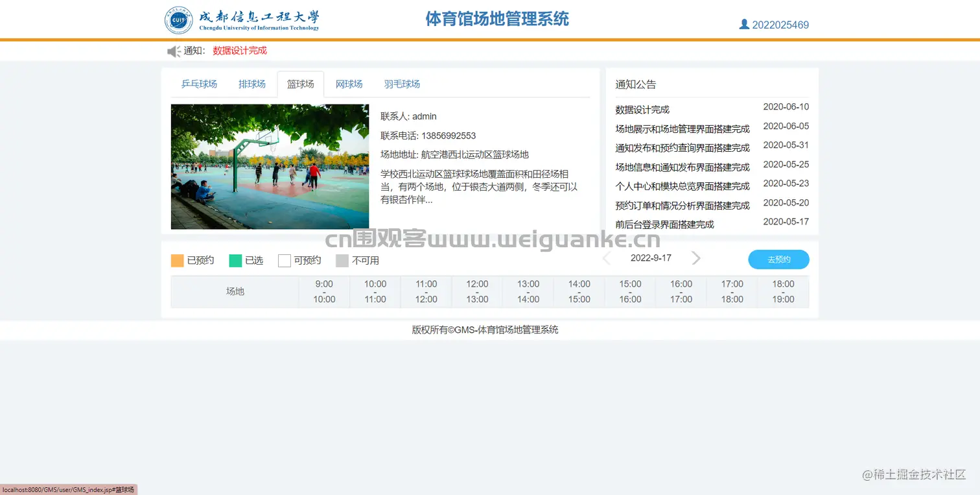Open the 数据设计完成 announcement in 通知公告
This screenshot has height=495, width=980.
[x=642, y=110]
